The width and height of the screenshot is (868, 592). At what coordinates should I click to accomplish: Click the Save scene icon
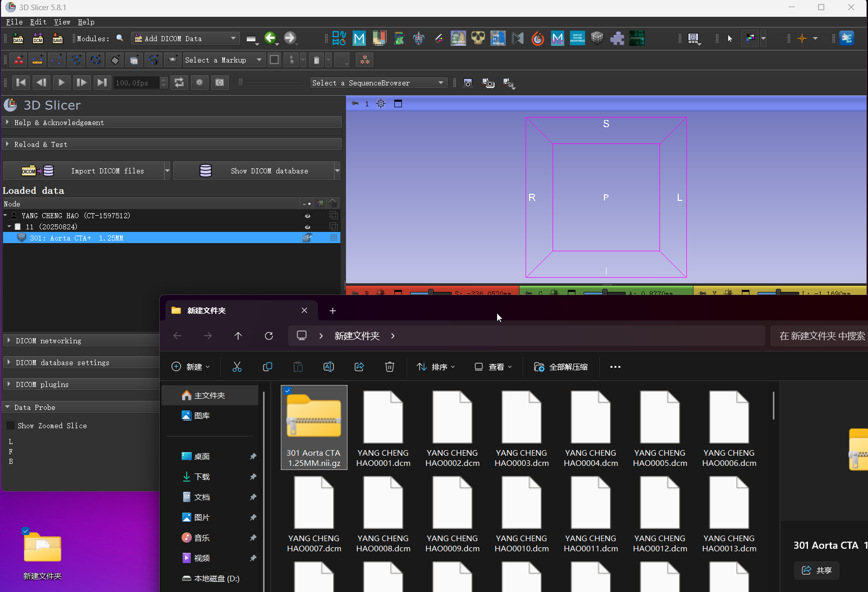tap(57, 39)
